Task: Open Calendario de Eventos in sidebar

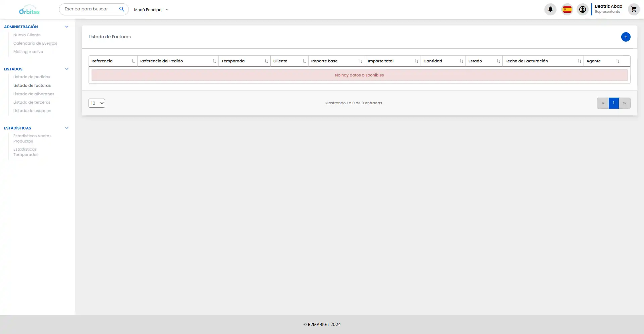Action: pyautogui.click(x=35, y=43)
